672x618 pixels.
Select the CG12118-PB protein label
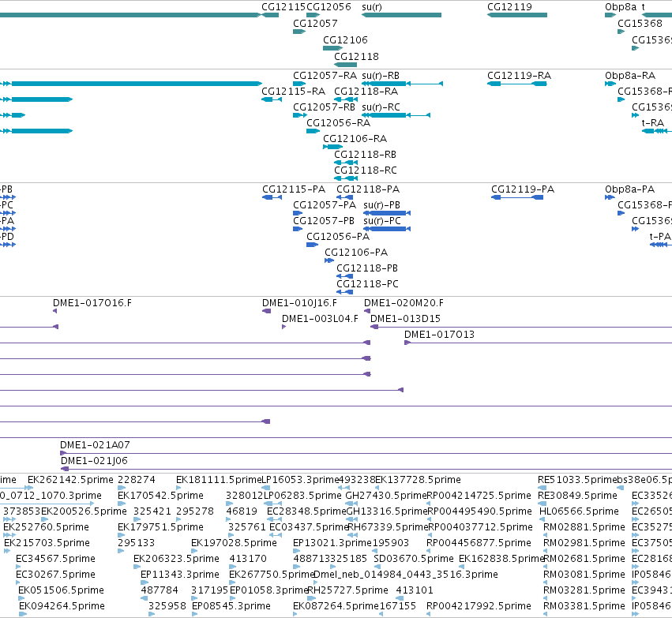(x=367, y=268)
